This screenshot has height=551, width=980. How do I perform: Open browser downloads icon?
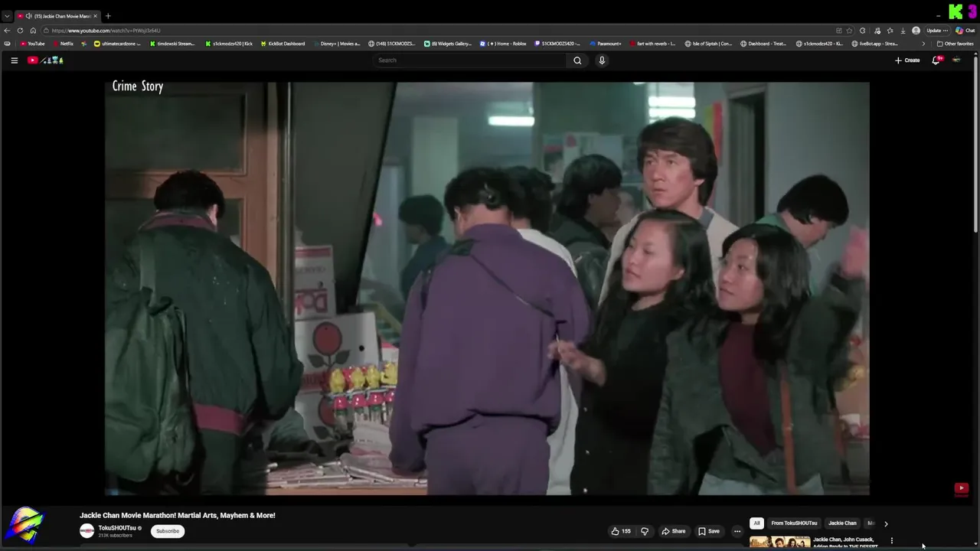pyautogui.click(x=903, y=31)
